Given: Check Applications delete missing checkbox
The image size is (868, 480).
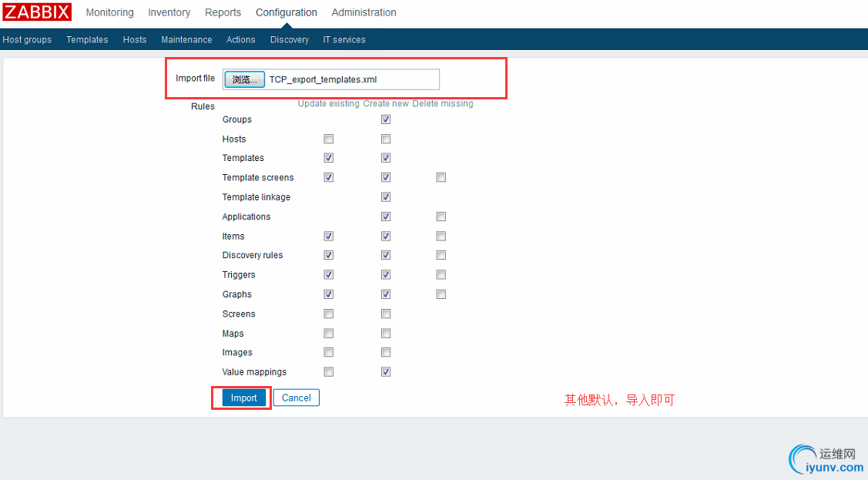Looking at the screenshot, I should [441, 217].
